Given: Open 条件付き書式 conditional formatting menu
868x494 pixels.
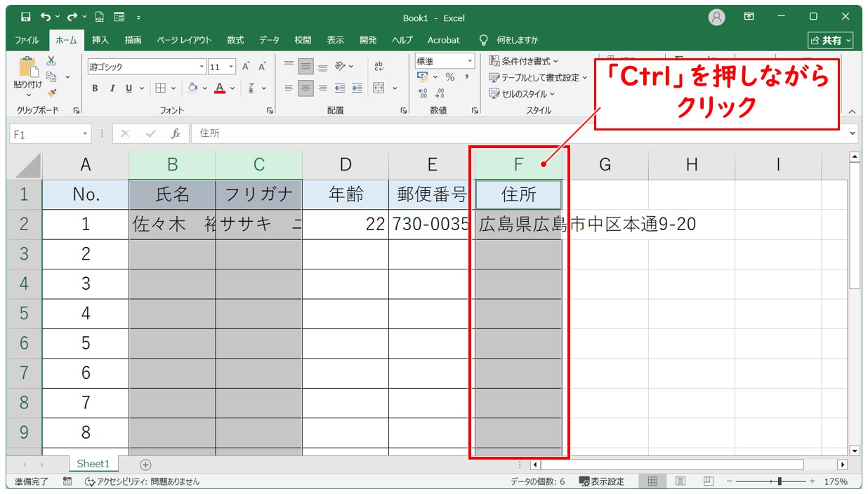Looking at the screenshot, I should coord(524,61).
